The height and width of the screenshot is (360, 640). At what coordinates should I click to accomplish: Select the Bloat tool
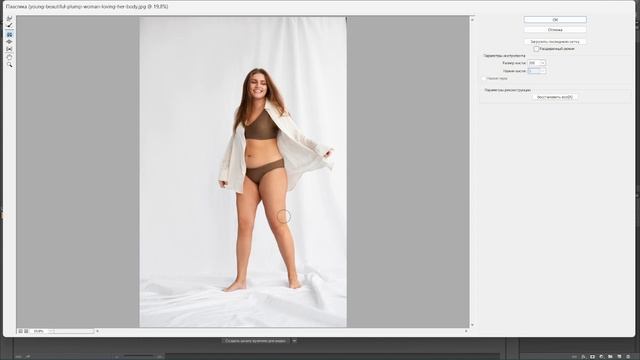point(9,42)
